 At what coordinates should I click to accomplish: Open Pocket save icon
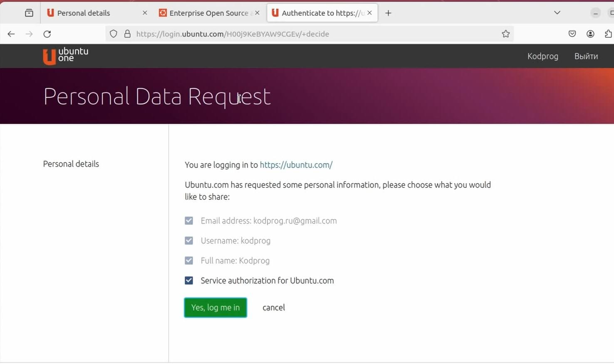[572, 34]
